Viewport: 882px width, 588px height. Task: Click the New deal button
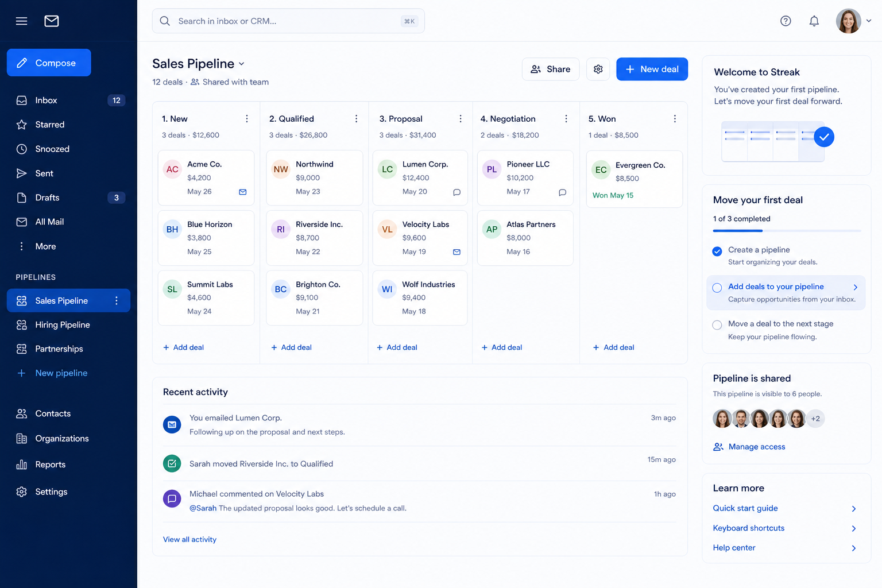coord(652,69)
